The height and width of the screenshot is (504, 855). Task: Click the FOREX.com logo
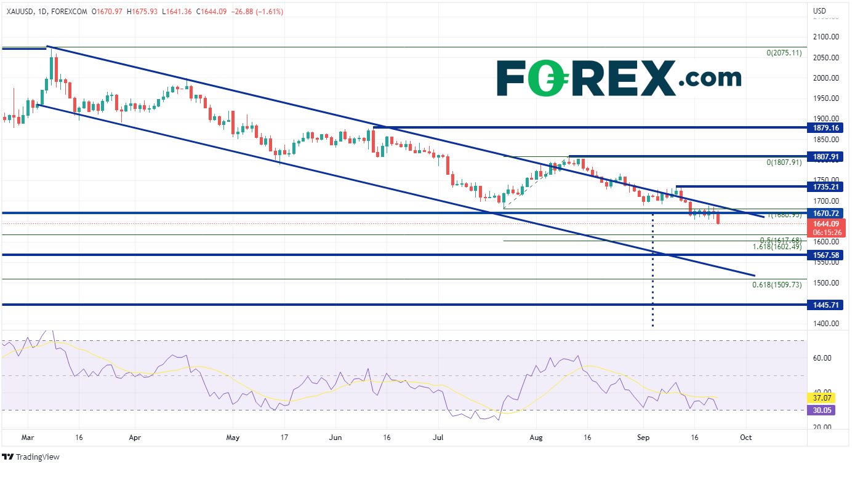619,78
